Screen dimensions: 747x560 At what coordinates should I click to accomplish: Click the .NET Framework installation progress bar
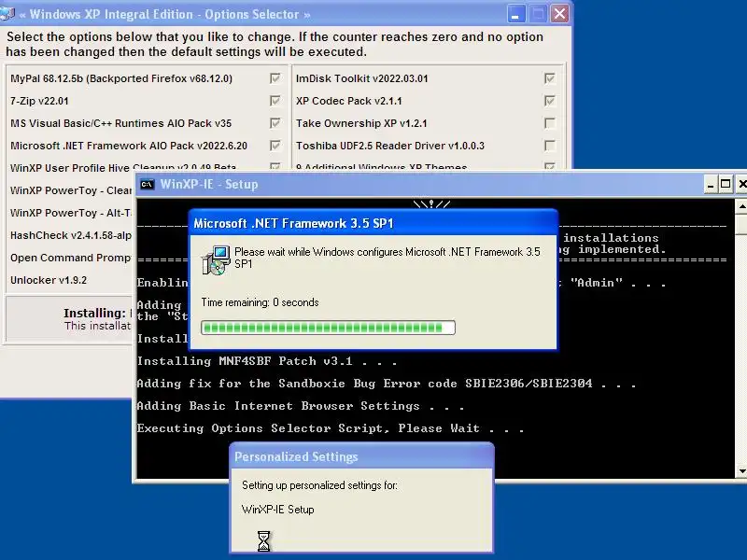point(329,328)
